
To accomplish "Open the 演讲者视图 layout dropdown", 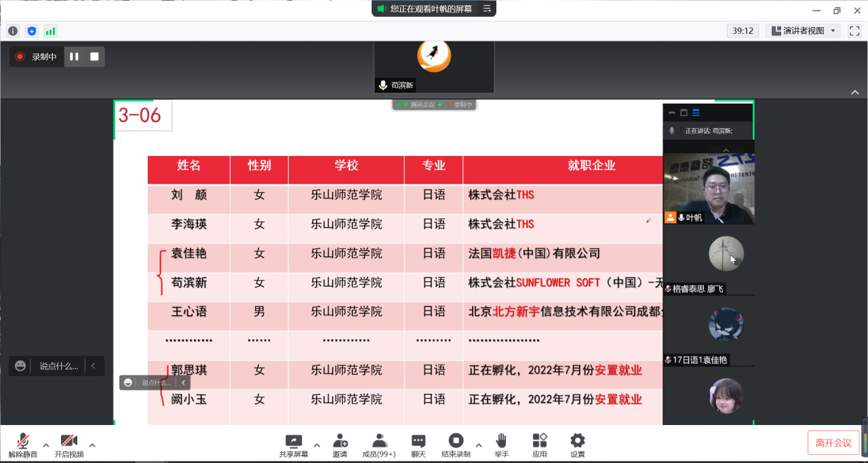I will click(x=804, y=31).
